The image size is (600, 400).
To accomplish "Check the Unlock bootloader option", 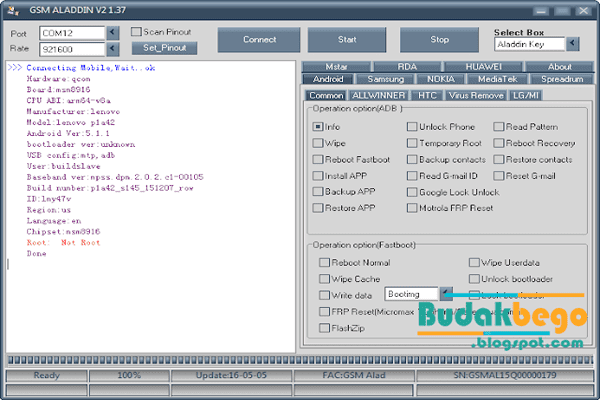I will pos(474,279).
